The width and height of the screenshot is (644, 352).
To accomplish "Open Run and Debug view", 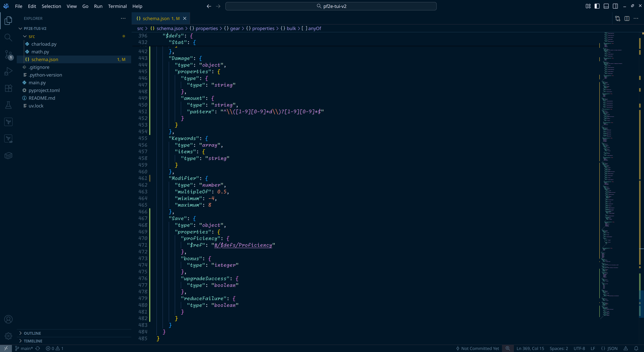I will [8, 71].
